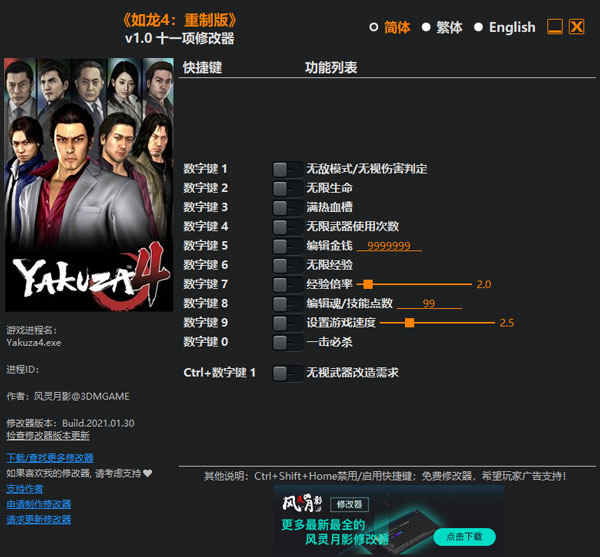This screenshot has width=600, height=557.
Task: Click the Yakuza 4 cover art image
Action: (x=89, y=184)
